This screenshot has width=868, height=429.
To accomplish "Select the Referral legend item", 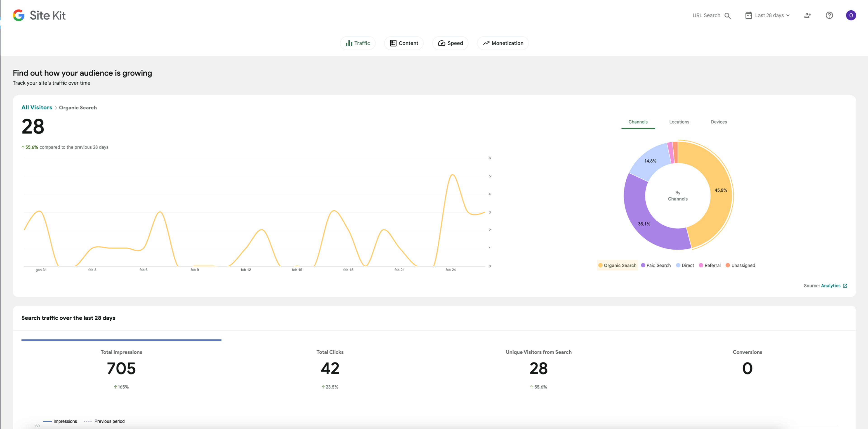I will coord(710,266).
